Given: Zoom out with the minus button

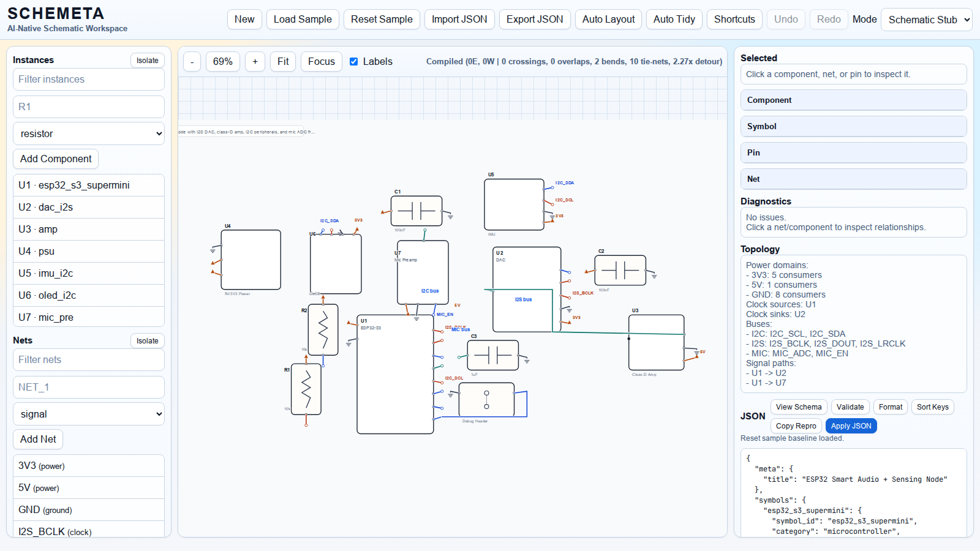Looking at the screenshot, I should [192, 62].
